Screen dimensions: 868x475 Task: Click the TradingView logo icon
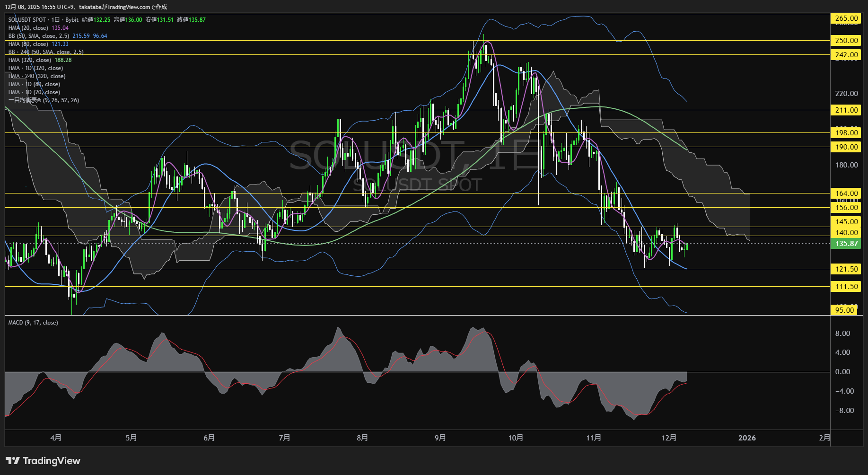point(13,461)
